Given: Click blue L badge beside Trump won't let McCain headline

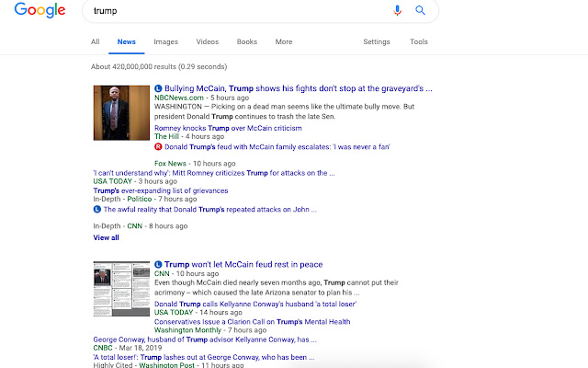Looking at the screenshot, I should [x=158, y=264].
